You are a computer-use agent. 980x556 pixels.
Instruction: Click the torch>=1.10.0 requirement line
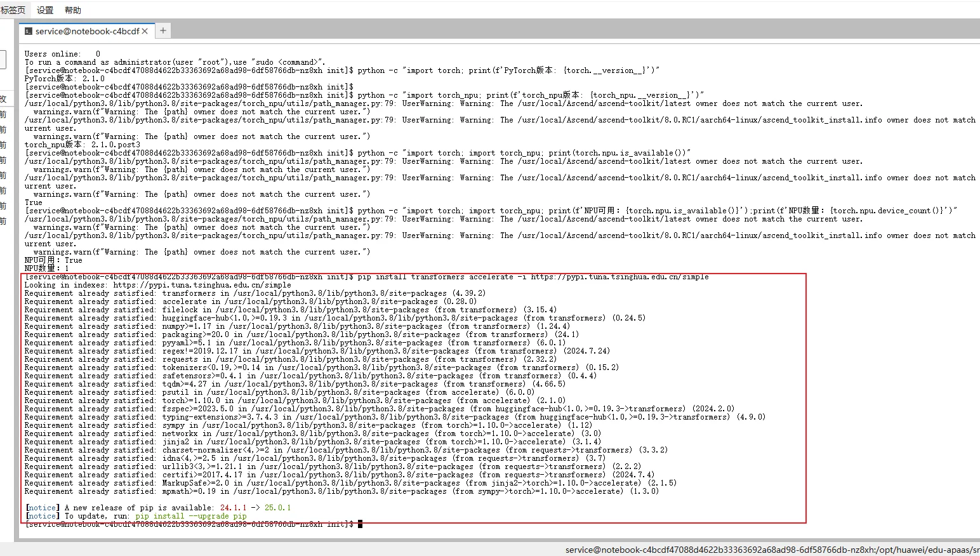point(295,400)
